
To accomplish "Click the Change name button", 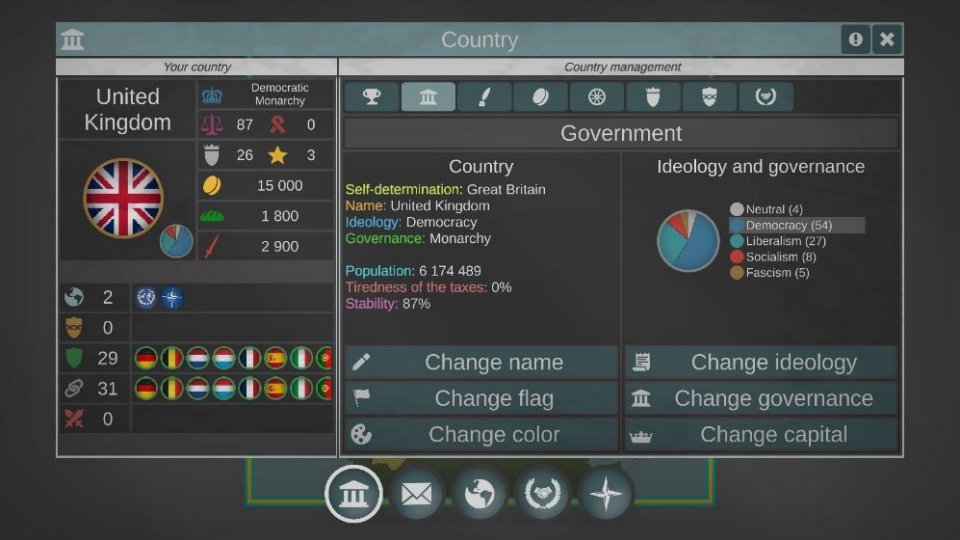I will pyautogui.click(x=481, y=362).
